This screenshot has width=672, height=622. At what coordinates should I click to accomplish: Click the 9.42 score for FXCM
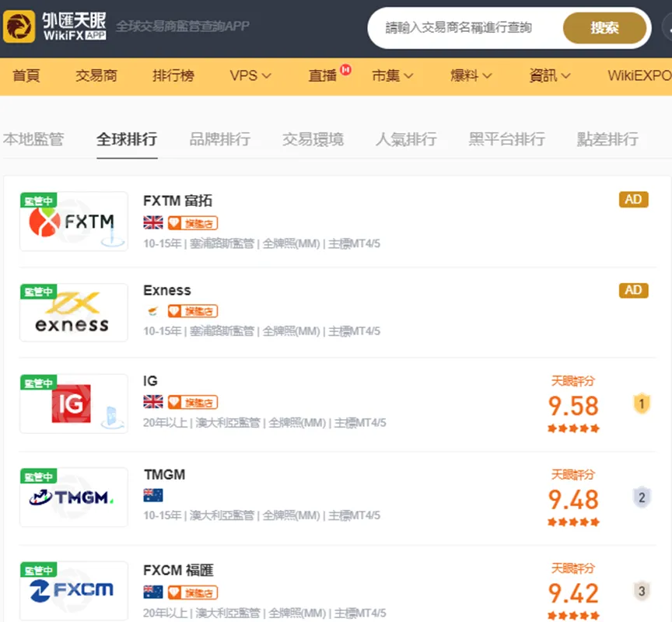point(573,593)
